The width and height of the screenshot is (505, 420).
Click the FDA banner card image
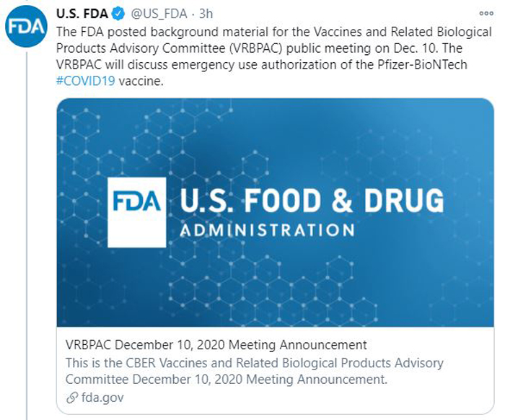[275, 213]
